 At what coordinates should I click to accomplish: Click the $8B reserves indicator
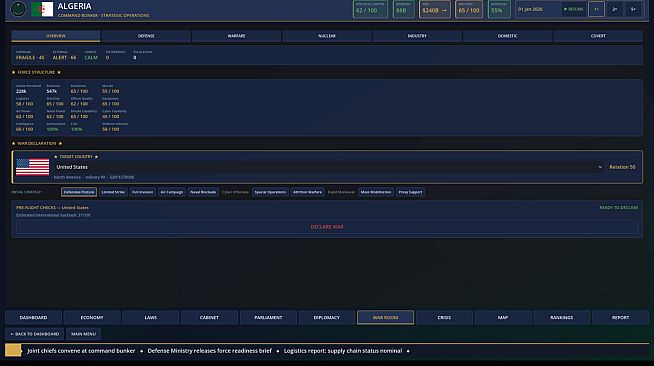(x=403, y=9)
